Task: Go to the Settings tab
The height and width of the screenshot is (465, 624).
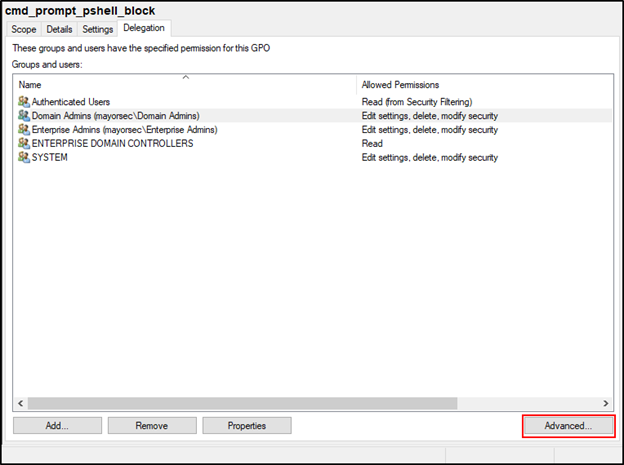Action: 97,30
